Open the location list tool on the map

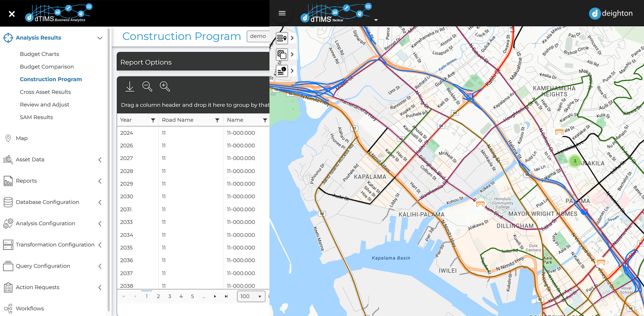282,38
